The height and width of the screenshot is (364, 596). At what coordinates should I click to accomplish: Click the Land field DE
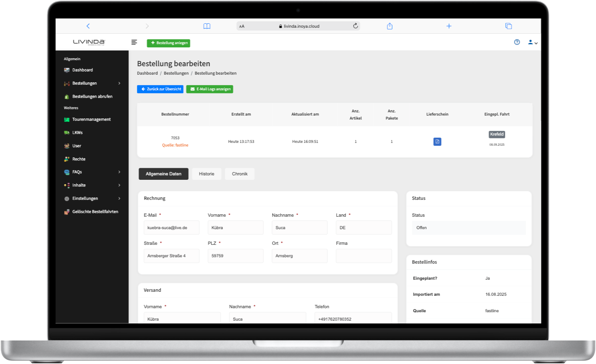click(x=364, y=228)
